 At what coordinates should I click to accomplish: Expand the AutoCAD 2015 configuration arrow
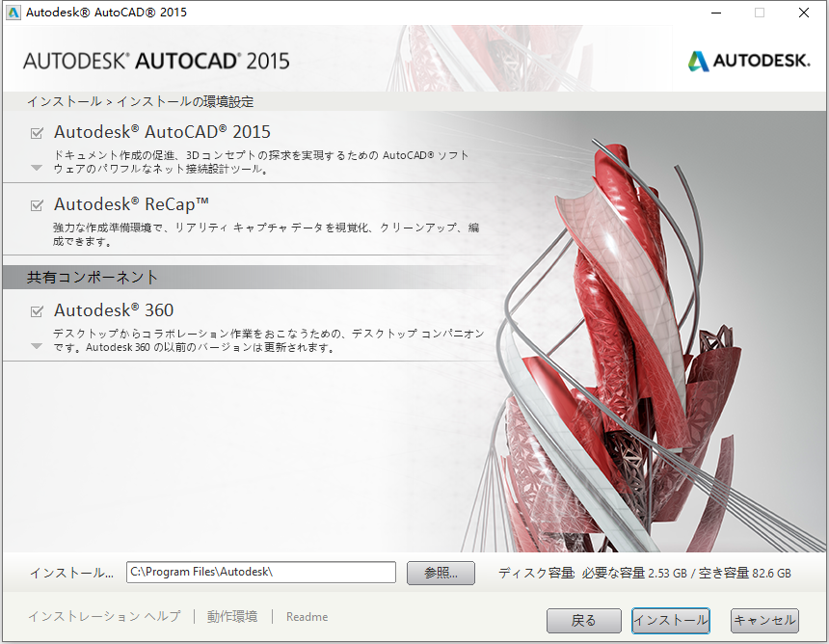point(37,168)
